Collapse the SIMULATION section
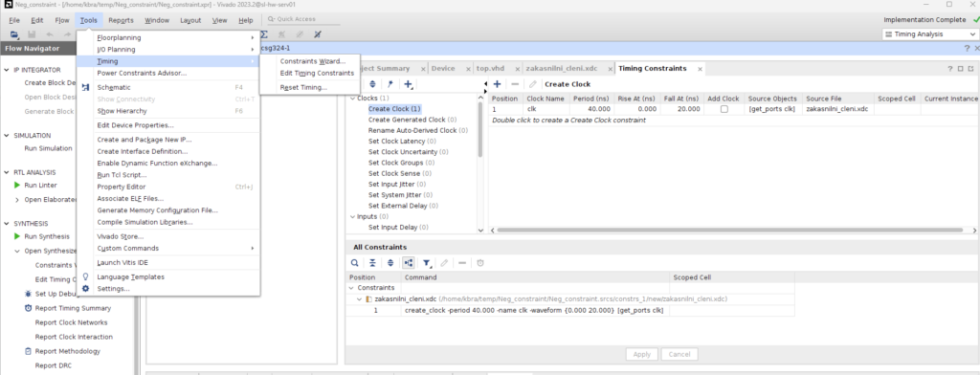 click(7, 136)
